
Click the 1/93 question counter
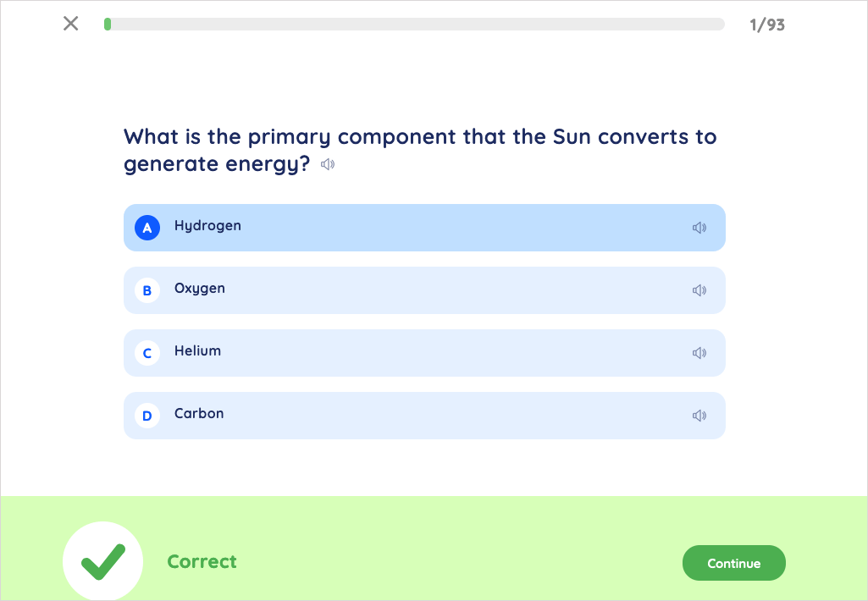[767, 25]
